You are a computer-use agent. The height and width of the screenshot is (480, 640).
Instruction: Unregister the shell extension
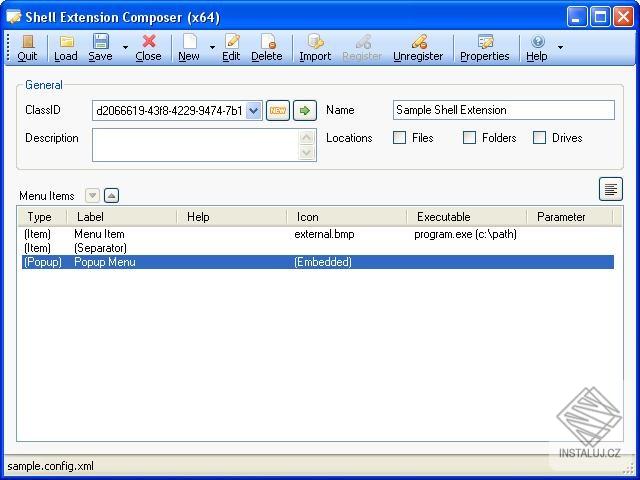click(x=418, y=48)
